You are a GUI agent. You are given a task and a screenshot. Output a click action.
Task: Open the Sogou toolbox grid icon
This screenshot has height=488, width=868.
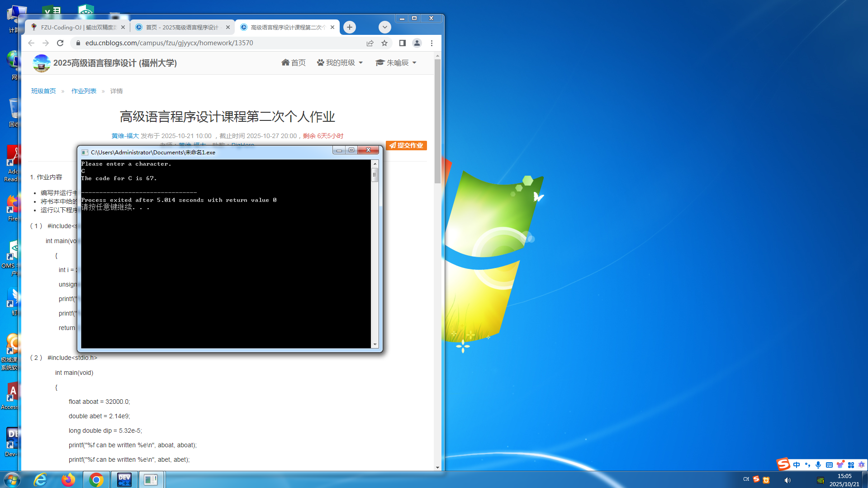[851, 465]
